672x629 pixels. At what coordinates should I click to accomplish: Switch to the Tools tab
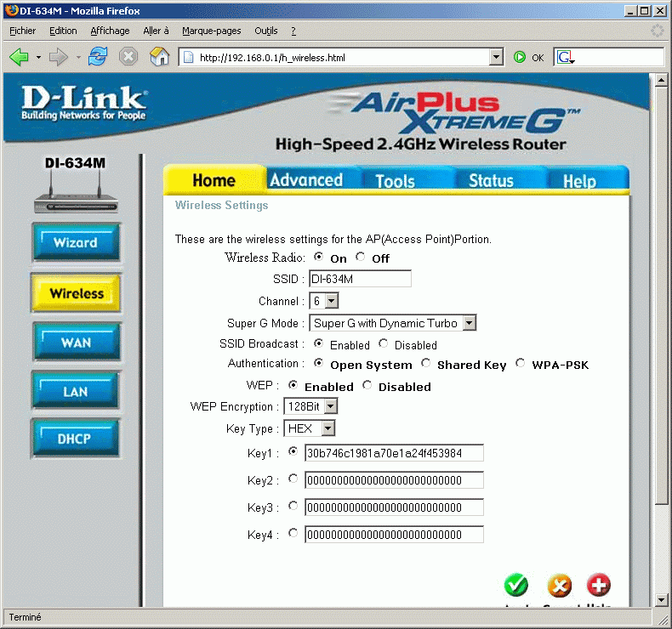tap(396, 181)
